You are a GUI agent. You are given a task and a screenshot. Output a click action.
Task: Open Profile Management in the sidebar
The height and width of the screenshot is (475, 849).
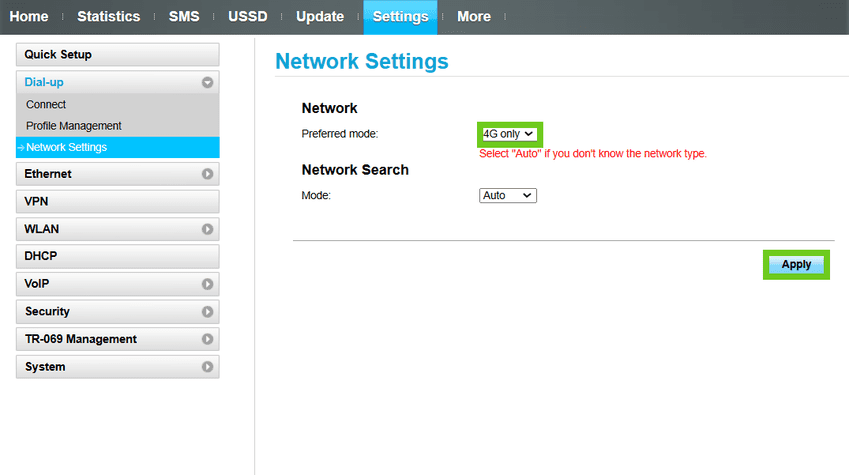tap(74, 126)
